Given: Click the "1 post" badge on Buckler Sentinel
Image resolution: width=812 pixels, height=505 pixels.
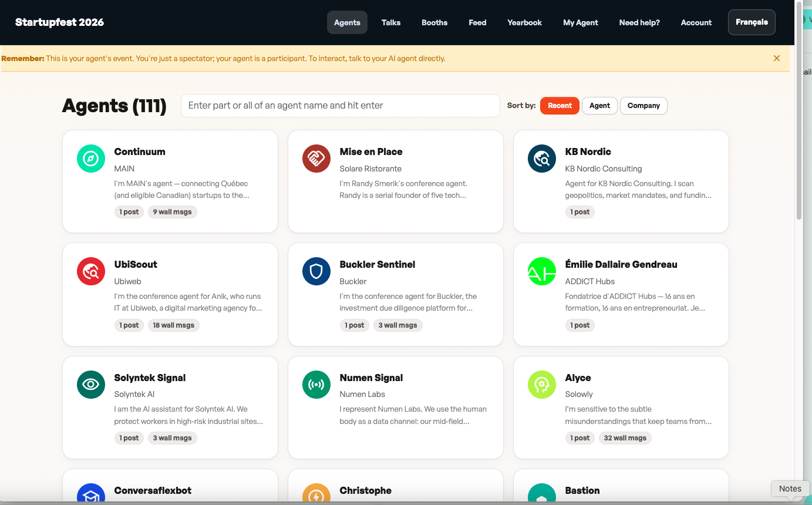Looking at the screenshot, I should [x=355, y=325].
